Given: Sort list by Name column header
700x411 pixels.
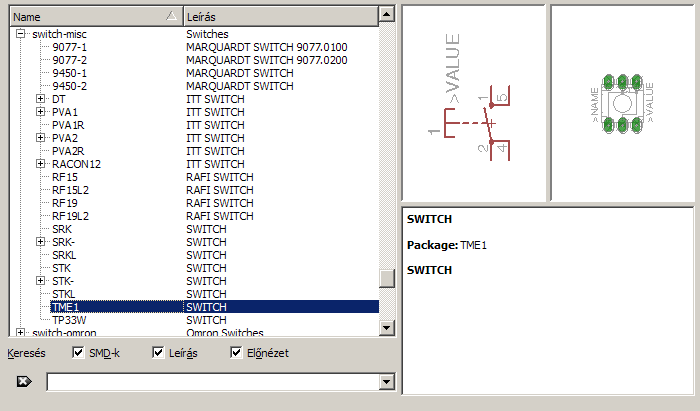Looking at the screenshot, I should [96, 17].
